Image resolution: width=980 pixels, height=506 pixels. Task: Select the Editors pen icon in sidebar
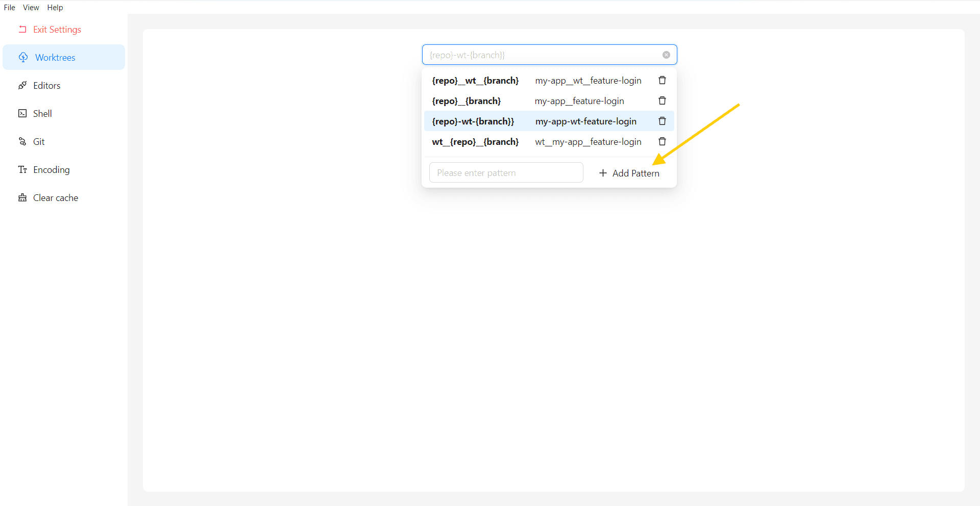pyautogui.click(x=22, y=85)
